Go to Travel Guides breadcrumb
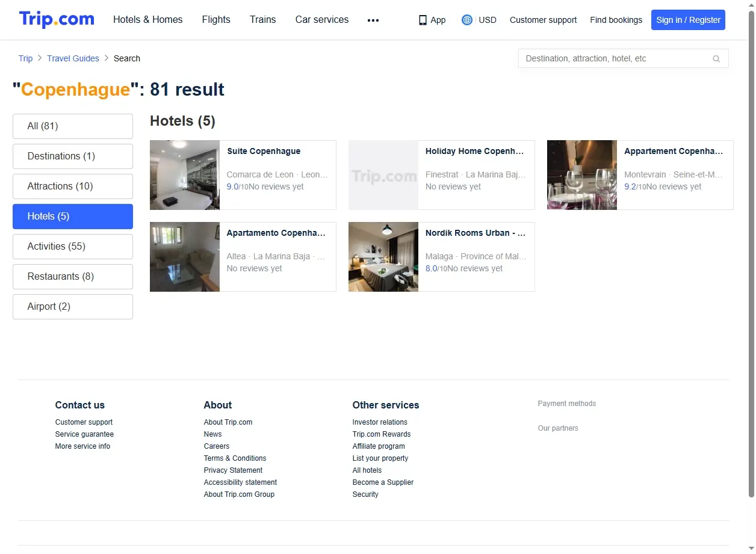The image size is (756, 554). coord(73,58)
